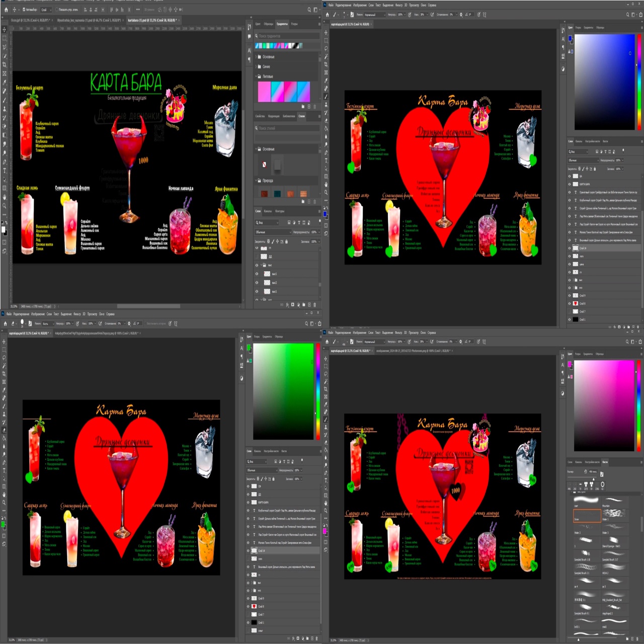Toggle visibility of Слой 9 in top-right window
This screenshot has height=644, width=644.
(x=570, y=295)
